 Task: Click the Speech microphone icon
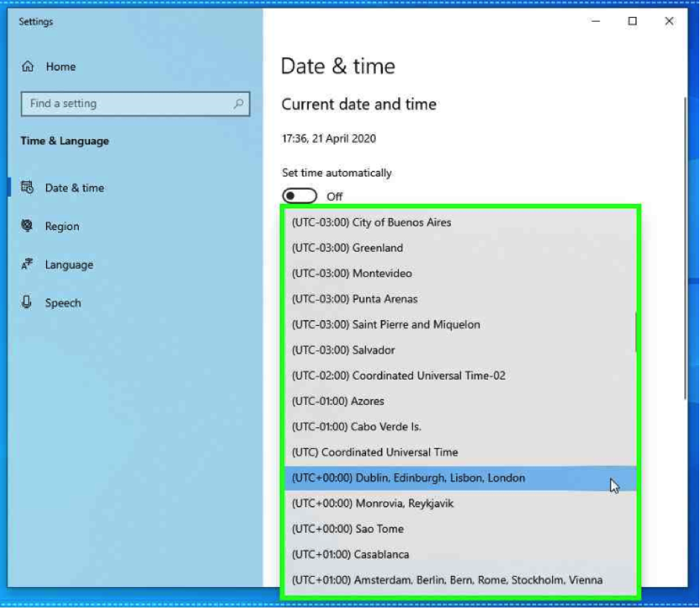tap(28, 303)
